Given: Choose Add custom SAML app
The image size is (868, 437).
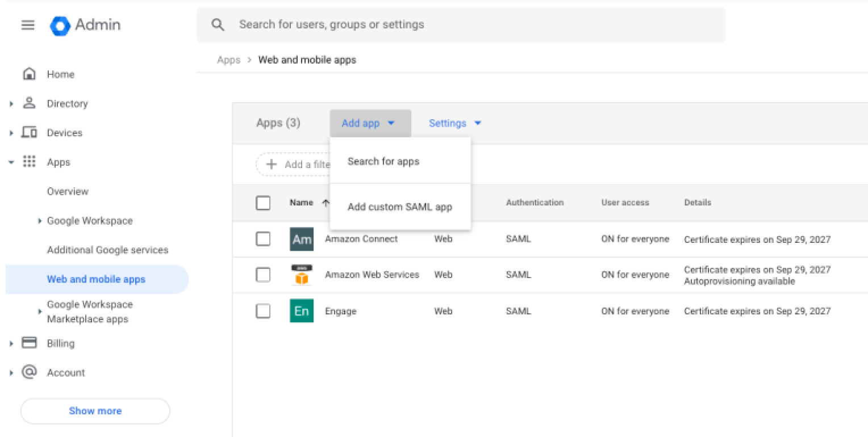Looking at the screenshot, I should click(x=399, y=207).
